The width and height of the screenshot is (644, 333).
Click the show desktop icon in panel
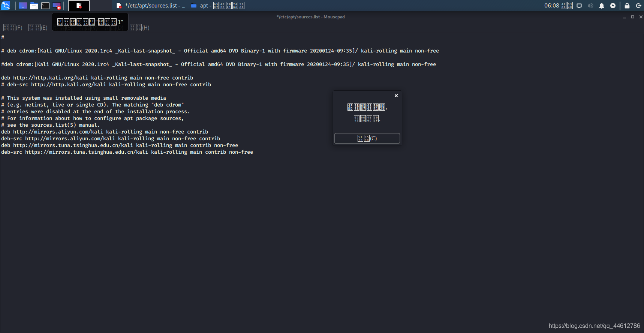click(x=23, y=6)
